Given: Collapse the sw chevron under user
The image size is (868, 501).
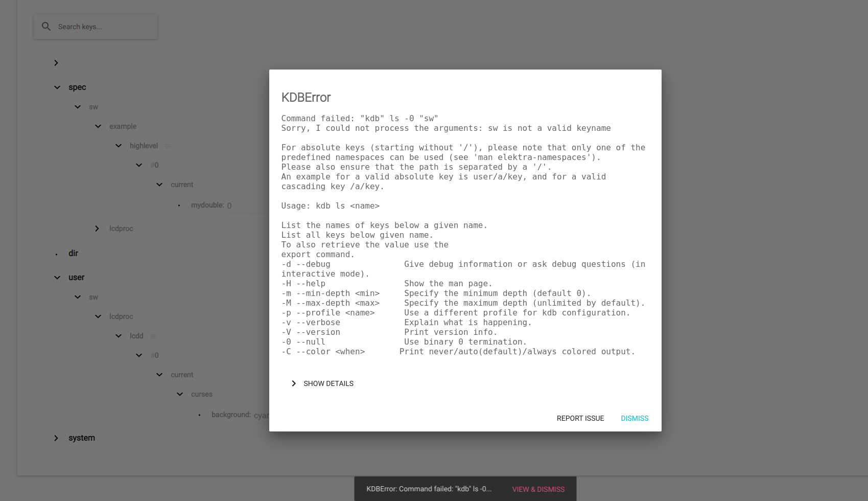Looking at the screenshot, I should pyautogui.click(x=78, y=297).
